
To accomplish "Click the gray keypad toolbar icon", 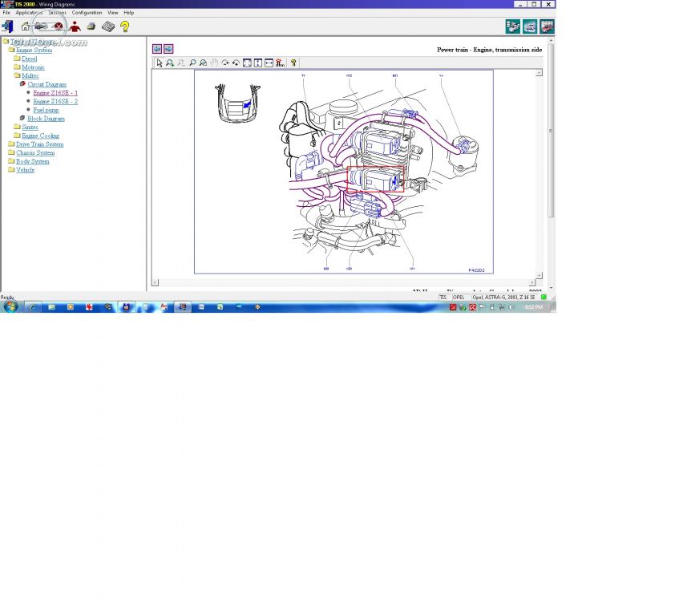I will pos(108,26).
